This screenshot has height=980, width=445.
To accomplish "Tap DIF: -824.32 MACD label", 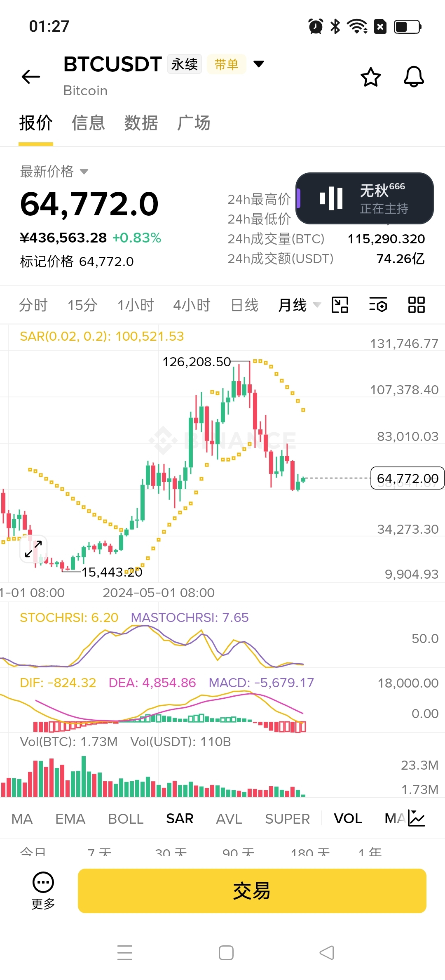I will pos(58,683).
